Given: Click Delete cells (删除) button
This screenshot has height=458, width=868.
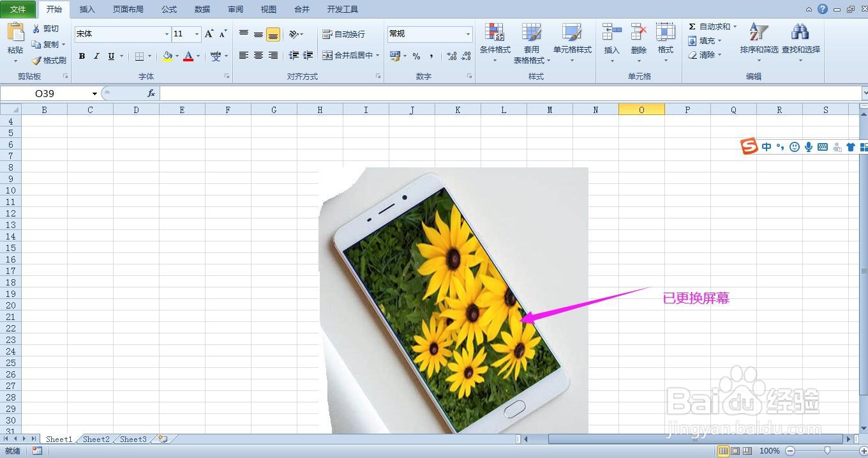Looking at the screenshot, I should pos(639,43).
